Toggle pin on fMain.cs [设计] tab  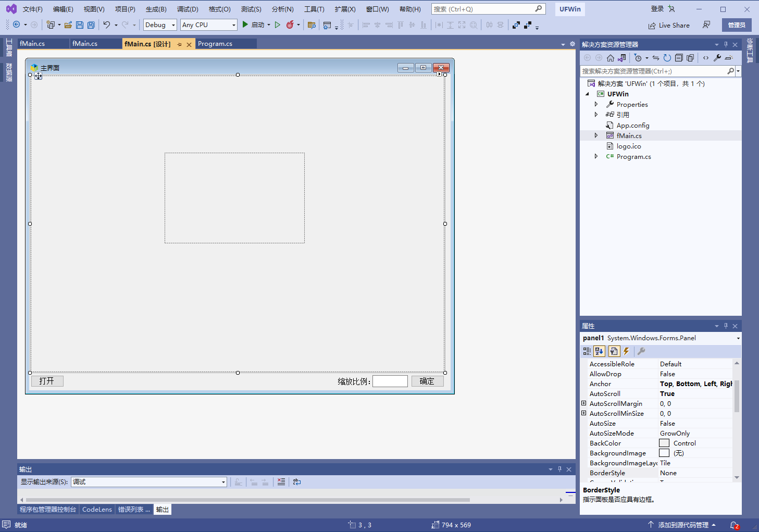tap(180, 44)
